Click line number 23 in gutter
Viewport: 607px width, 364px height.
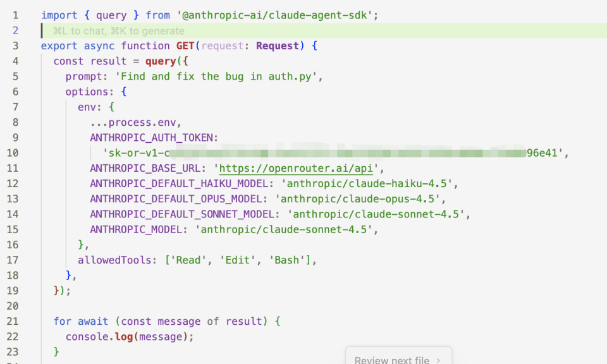[x=13, y=351]
